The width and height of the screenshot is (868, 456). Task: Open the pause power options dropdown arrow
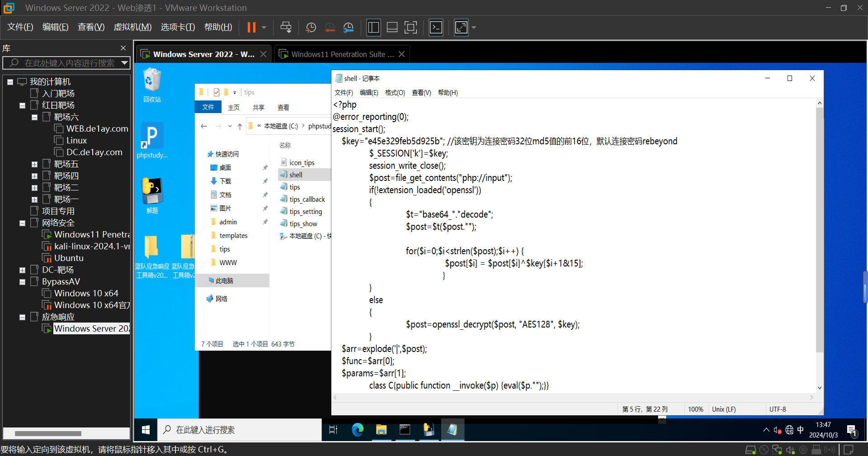click(x=264, y=28)
